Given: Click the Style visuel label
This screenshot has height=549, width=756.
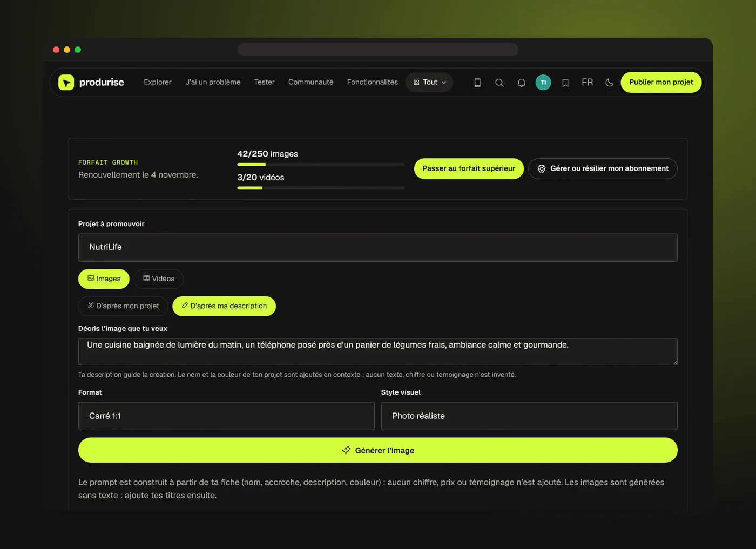Looking at the screenshot, I should pyautogui.click(x=401, y=392).
